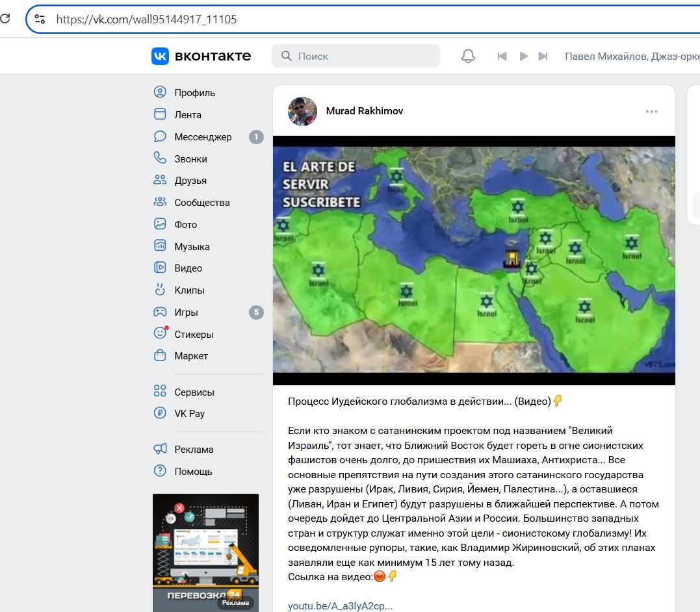Viewport: 700px width, 612px height.
Task: Open the Музыка icon
Action: (160, 246)
